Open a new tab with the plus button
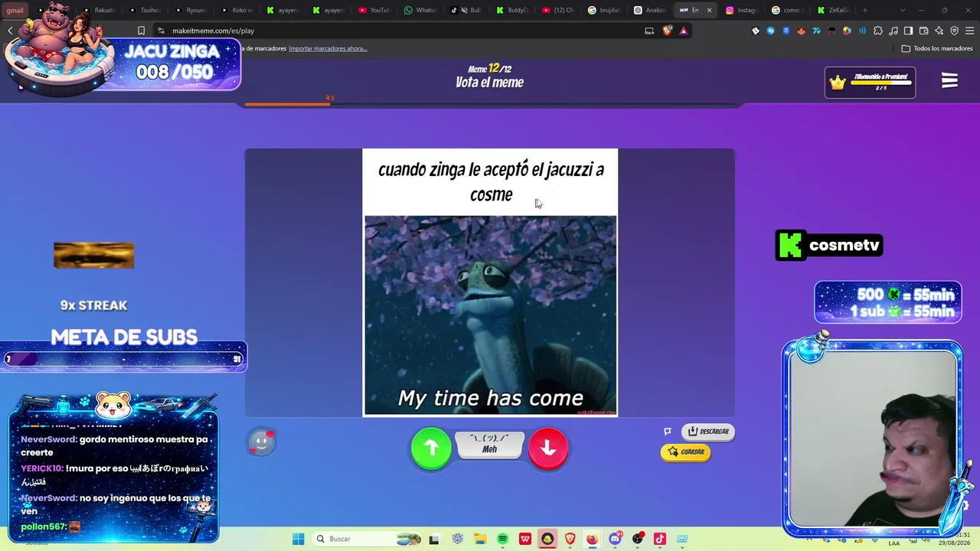This screenshot has height=551, width=980. (x=865, y=10)
